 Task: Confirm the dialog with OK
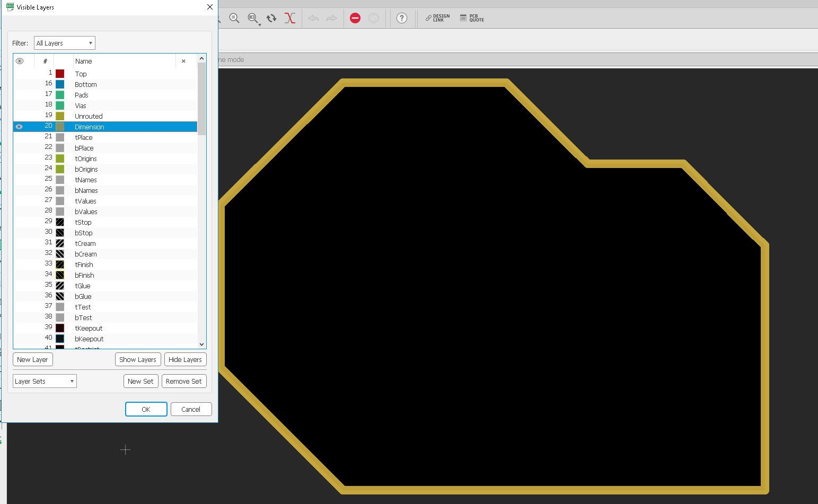(146, 409)
